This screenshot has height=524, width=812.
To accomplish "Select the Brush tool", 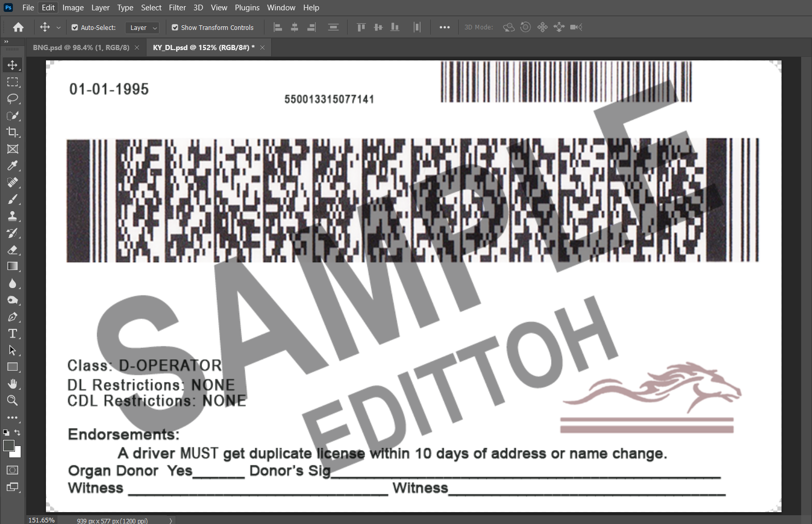I will (12, 199).
